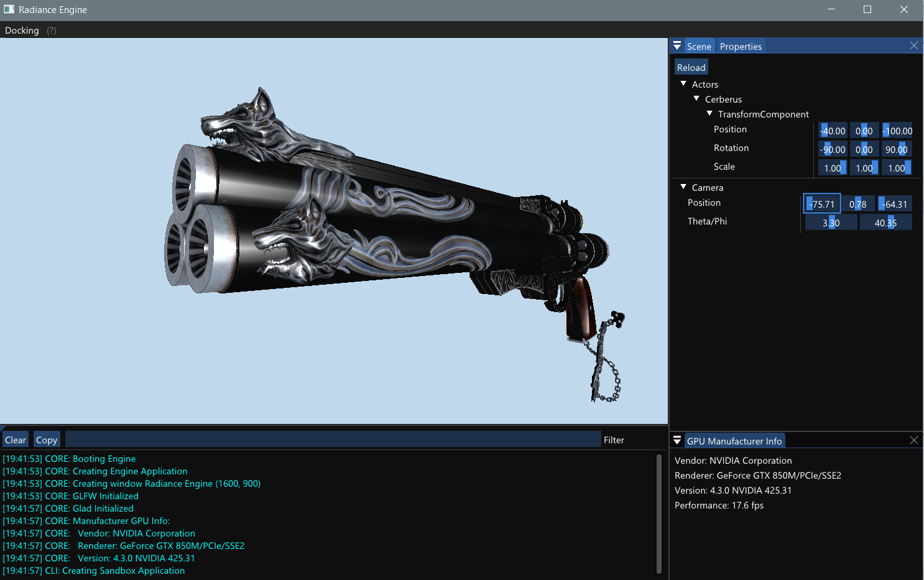Viewport: 924px width, 580px height.
Task: Collapse the TransformComponent node
Action: pos(709,114)
